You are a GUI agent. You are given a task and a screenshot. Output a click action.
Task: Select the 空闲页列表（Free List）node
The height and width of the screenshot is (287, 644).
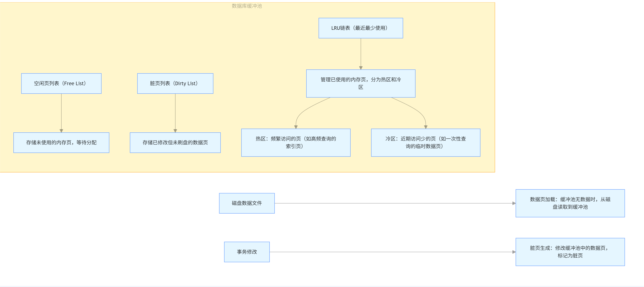pos(61,83)
